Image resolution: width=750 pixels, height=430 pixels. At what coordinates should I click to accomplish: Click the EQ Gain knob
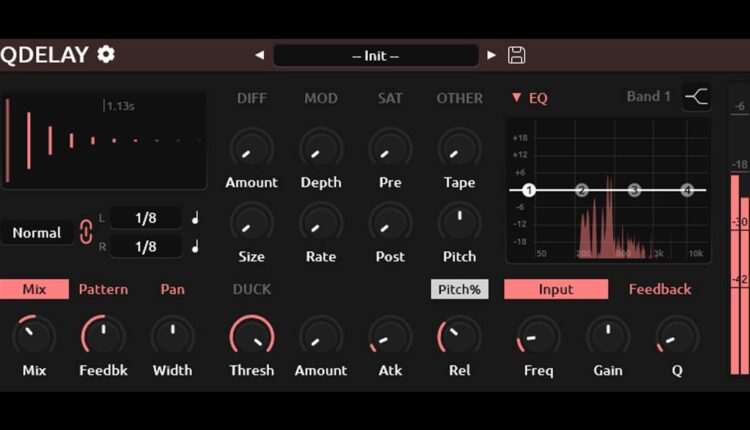click(608, 337)
